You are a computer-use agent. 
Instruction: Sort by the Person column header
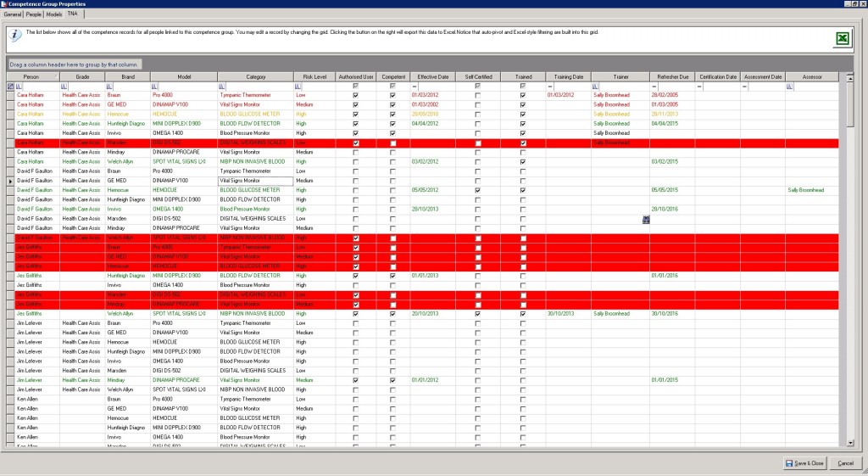(x=33, y=77)
